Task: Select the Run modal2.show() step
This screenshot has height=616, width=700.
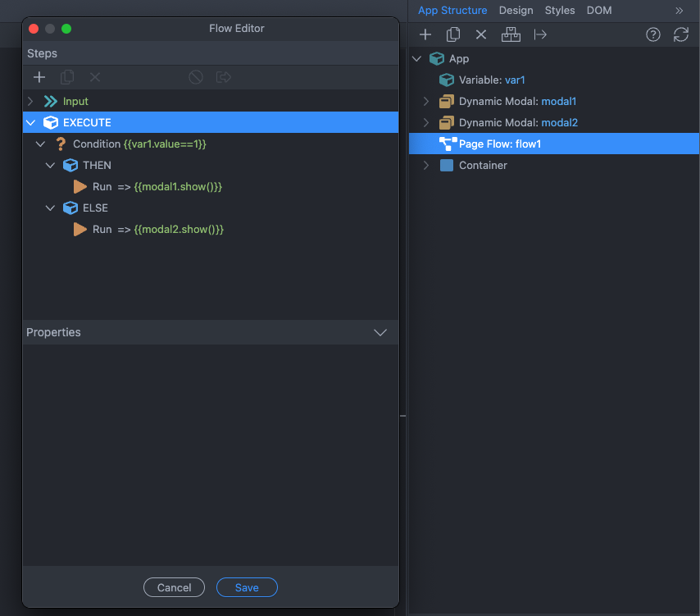Action: (x=157, y=230)
